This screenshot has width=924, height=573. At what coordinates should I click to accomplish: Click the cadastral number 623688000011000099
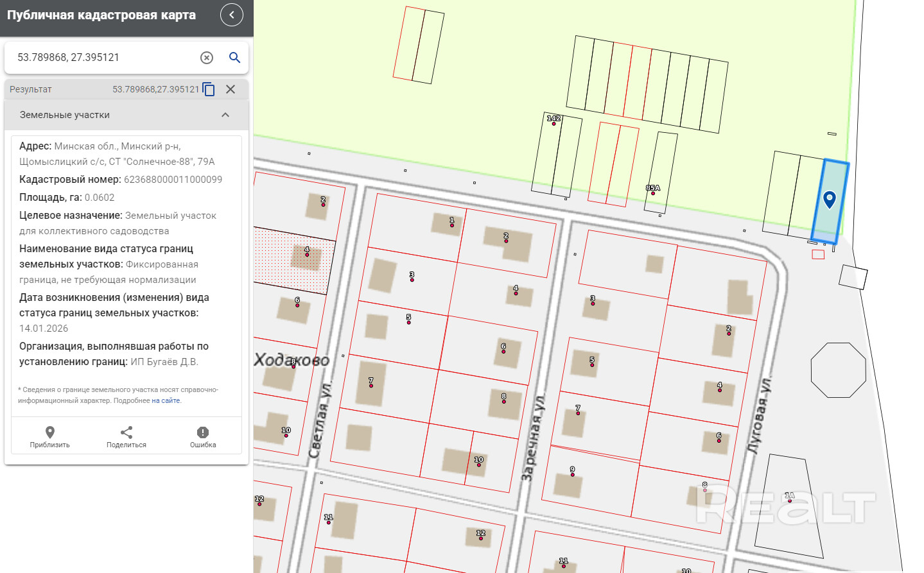(173, 180)
